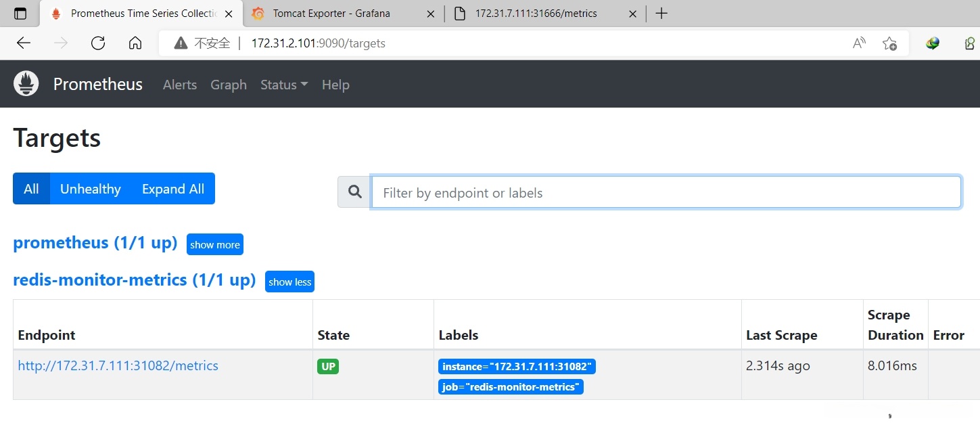Click the redis-monitor-metrics (1/1 up) heading
980x425 pixels.
(x=135, y=279)
